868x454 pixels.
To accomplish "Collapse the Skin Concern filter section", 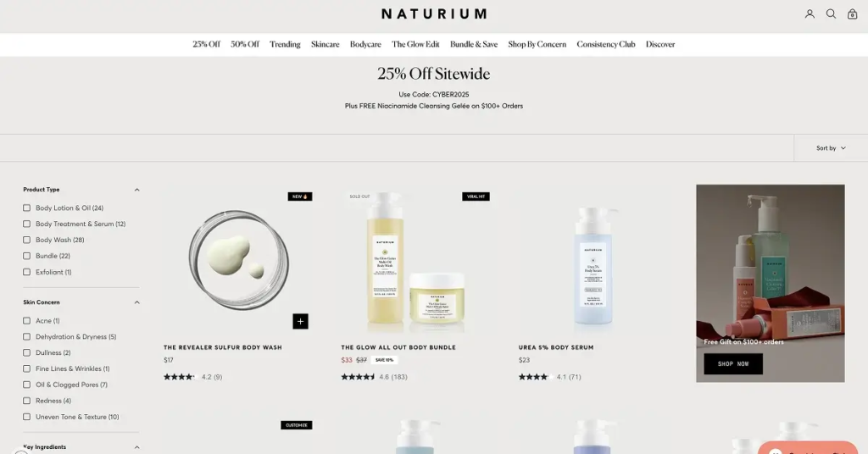I will click(x=136, y=302).
